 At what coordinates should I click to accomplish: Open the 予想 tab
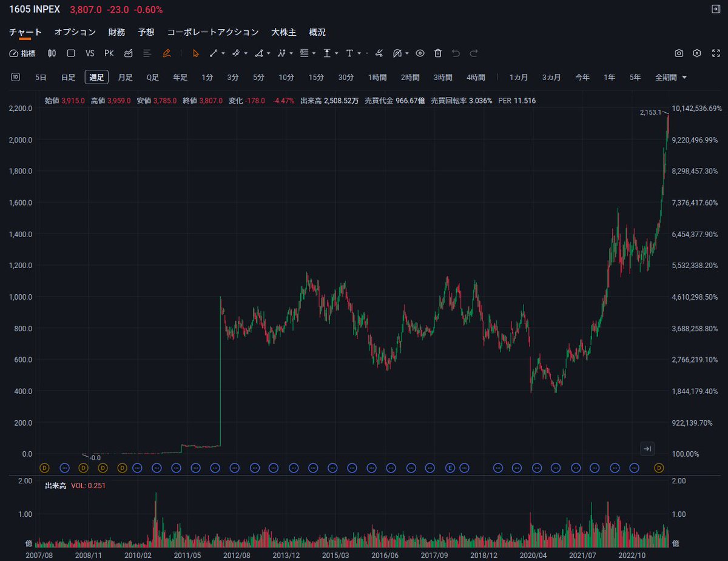[x=146, y=32]
